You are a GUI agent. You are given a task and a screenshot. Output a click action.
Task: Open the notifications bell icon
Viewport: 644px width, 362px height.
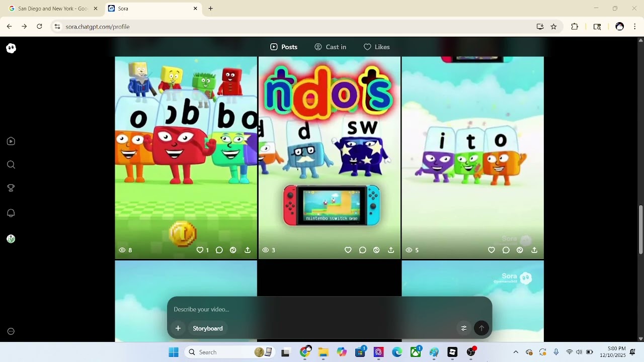[11, 213]
